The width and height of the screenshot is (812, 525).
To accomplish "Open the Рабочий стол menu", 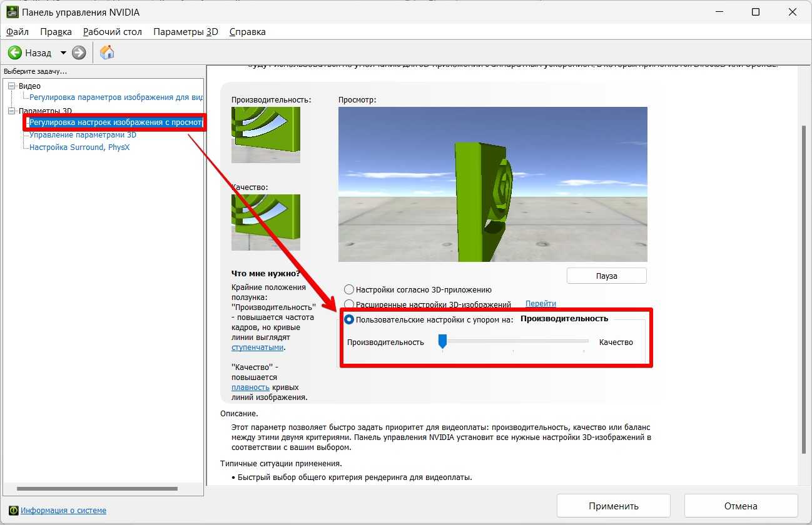I will click(x=113, y=31).
